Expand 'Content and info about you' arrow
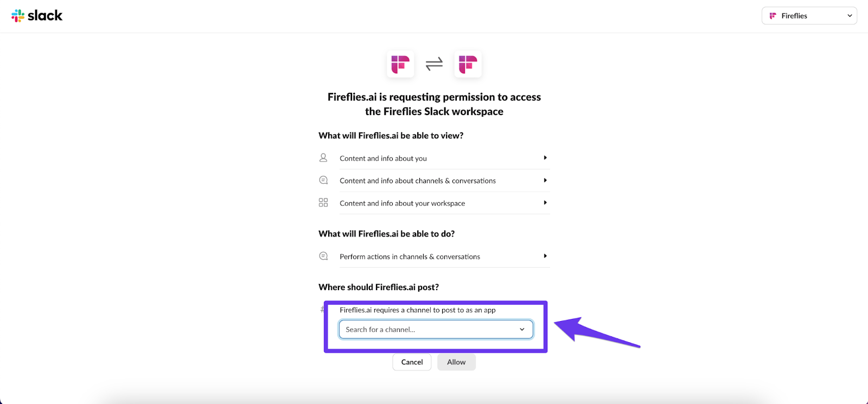868x404 pixels. [x=545, y=158]
